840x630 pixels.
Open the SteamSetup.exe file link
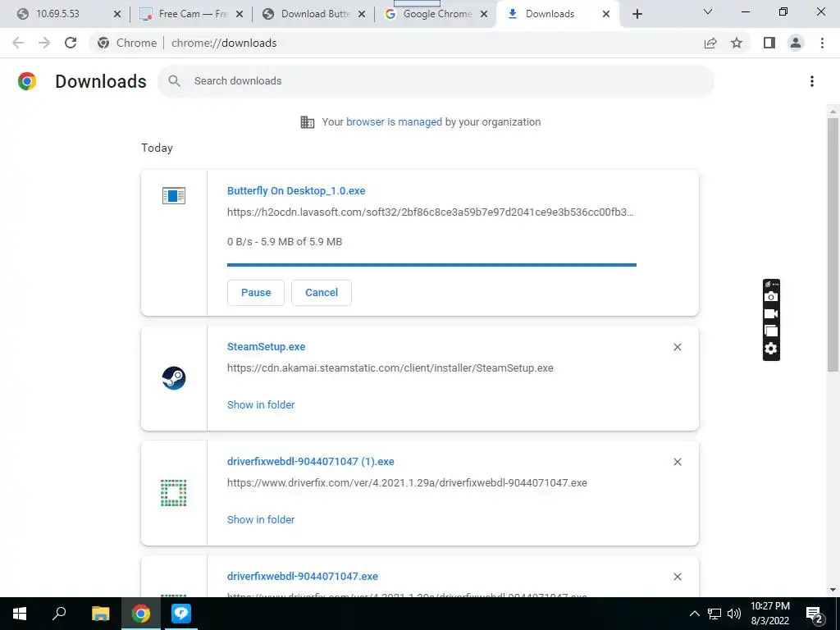pos(267,347)
